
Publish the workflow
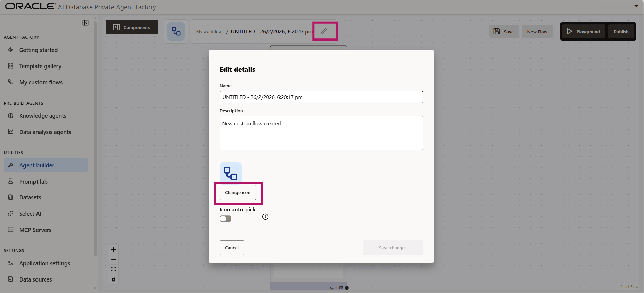[x=621, y=32]
